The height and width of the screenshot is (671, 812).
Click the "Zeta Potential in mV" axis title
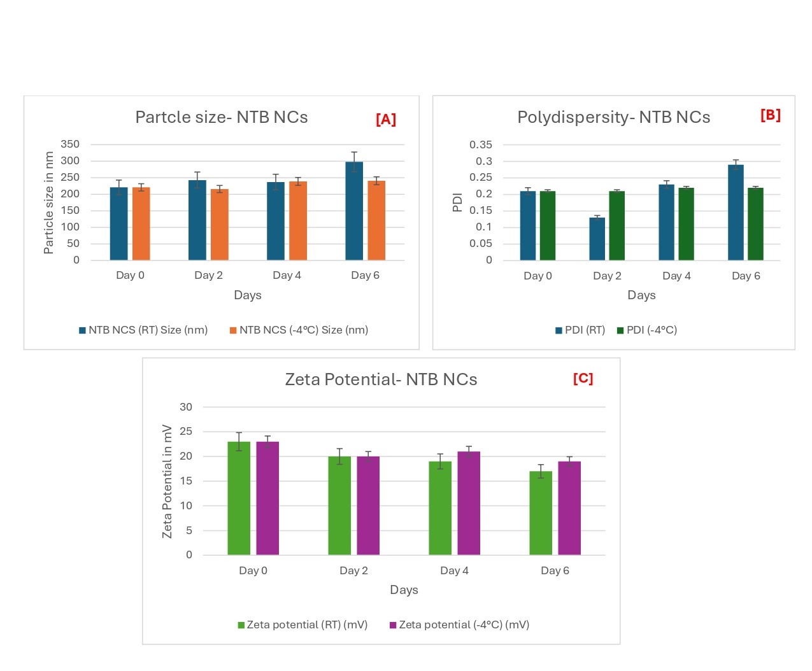[167, 481]
